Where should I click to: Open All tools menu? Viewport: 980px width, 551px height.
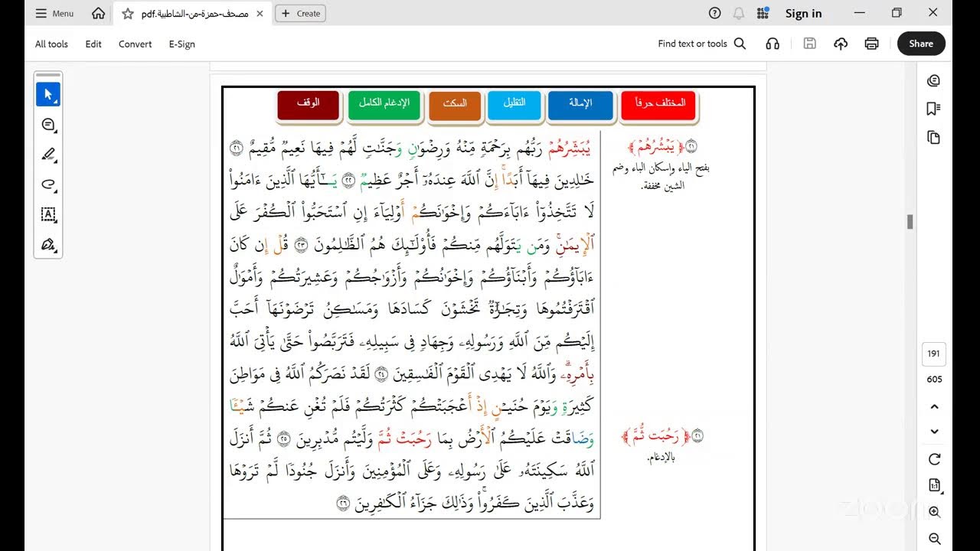coord(51,44)
